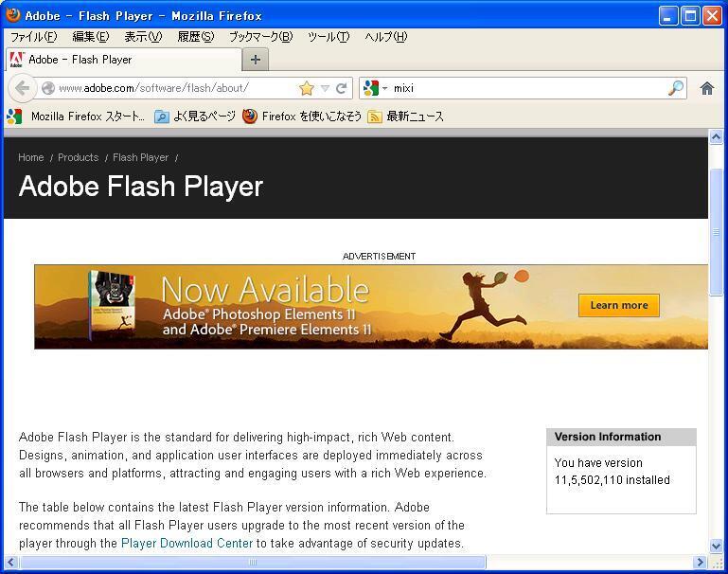Select the Adobe - Flash Player tab
This screenshot has height=574, width=728.
(124, 60)
